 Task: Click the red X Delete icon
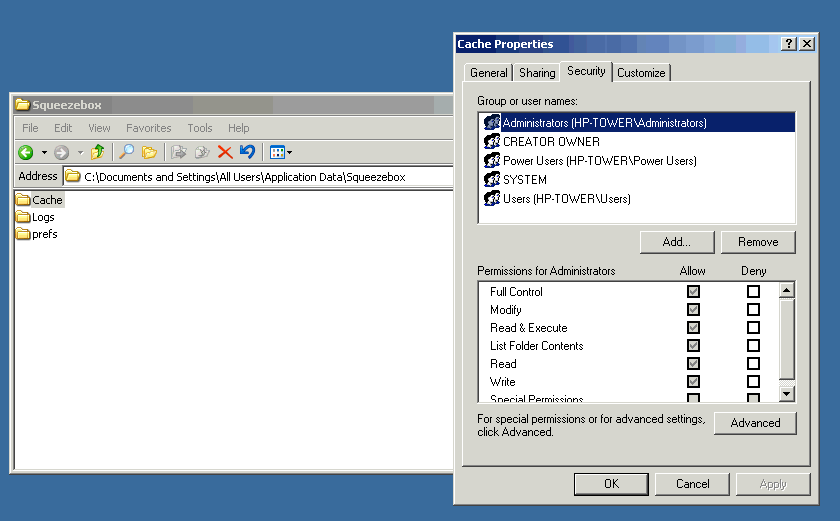(x=225, y=152)
